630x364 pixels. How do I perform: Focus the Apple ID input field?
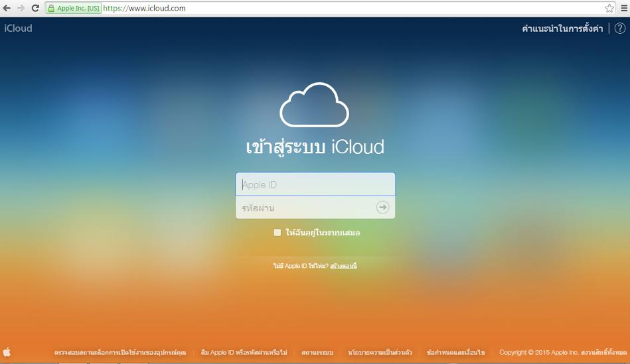click(315, 184)
